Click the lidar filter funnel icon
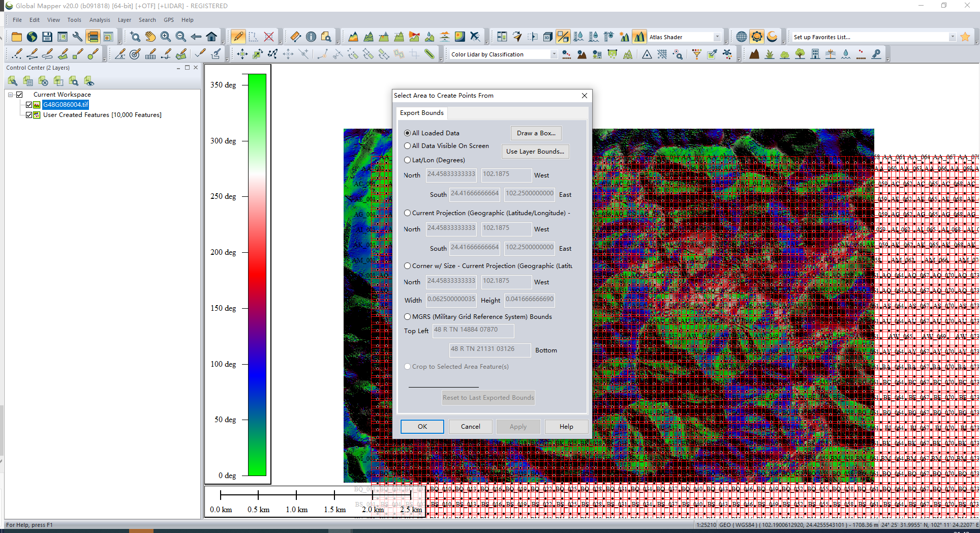 click(696, 54)
